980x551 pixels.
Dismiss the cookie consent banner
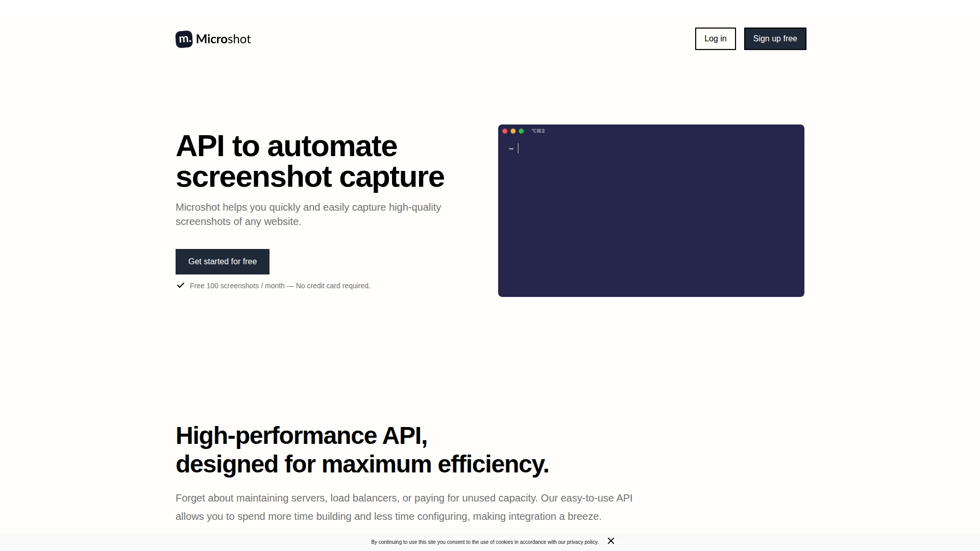point(611,541)
